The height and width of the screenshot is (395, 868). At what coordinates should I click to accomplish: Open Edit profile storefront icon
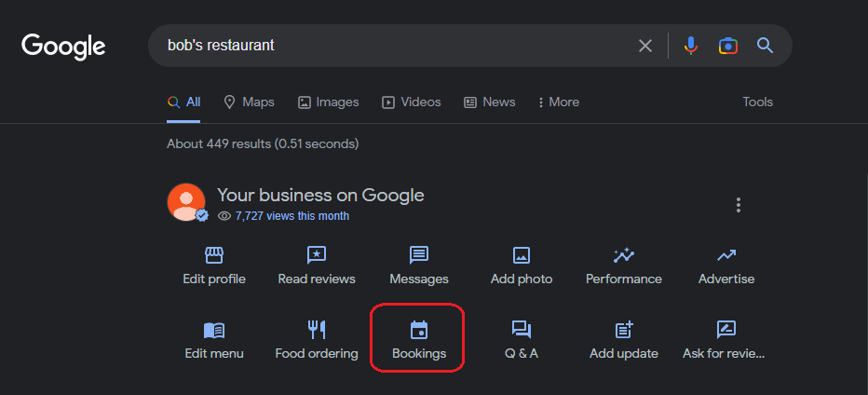pyautogui.click(x=213, y=255)
